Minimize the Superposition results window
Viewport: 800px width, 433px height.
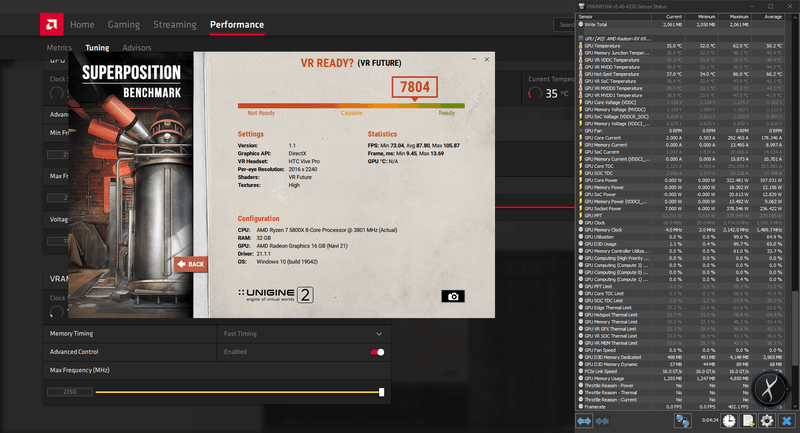coord(474,59)
